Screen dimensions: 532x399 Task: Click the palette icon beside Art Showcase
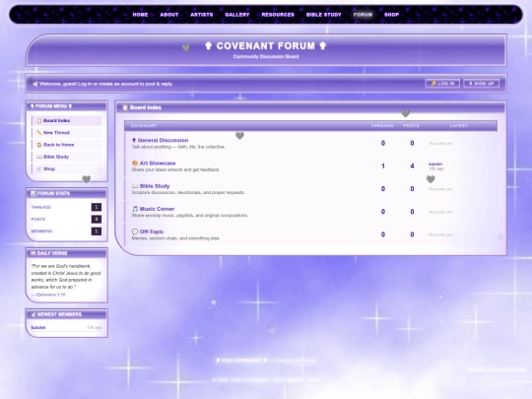(135, 164)
